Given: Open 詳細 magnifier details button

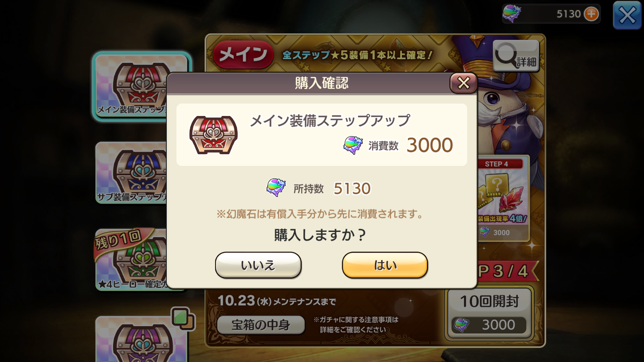Looking at the screenshot, I should 516,56.
